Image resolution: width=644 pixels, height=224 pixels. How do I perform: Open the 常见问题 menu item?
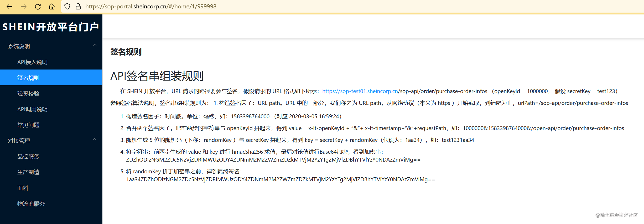pyautogui.click(x=51, y=125)
